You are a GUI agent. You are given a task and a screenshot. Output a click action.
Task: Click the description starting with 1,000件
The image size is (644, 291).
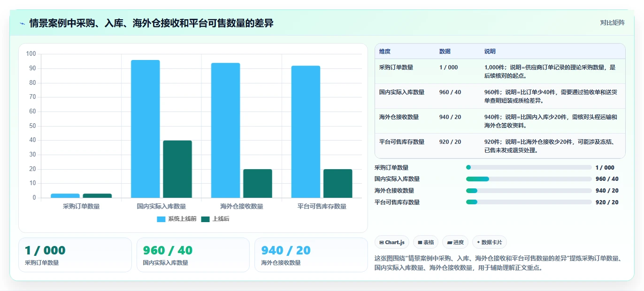(550, 71)
